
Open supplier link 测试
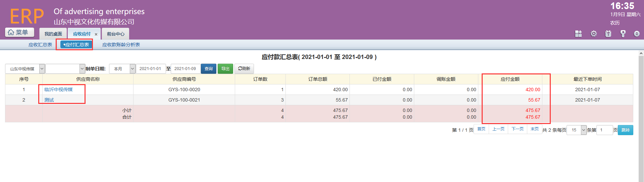coord(49,100)
